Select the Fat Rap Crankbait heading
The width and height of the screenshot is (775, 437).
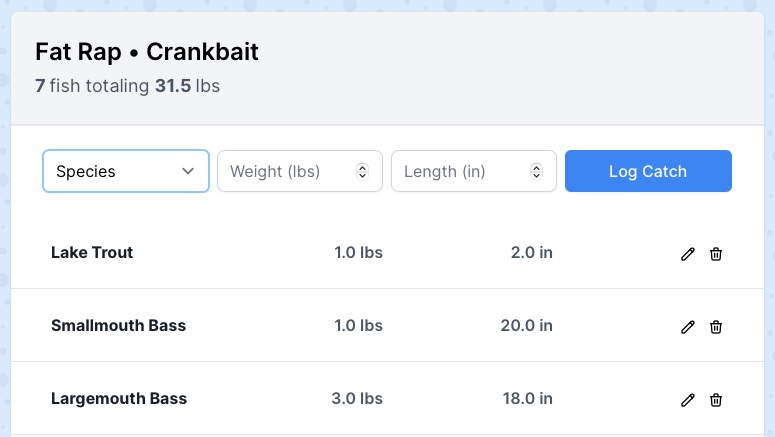click(147, 52)
